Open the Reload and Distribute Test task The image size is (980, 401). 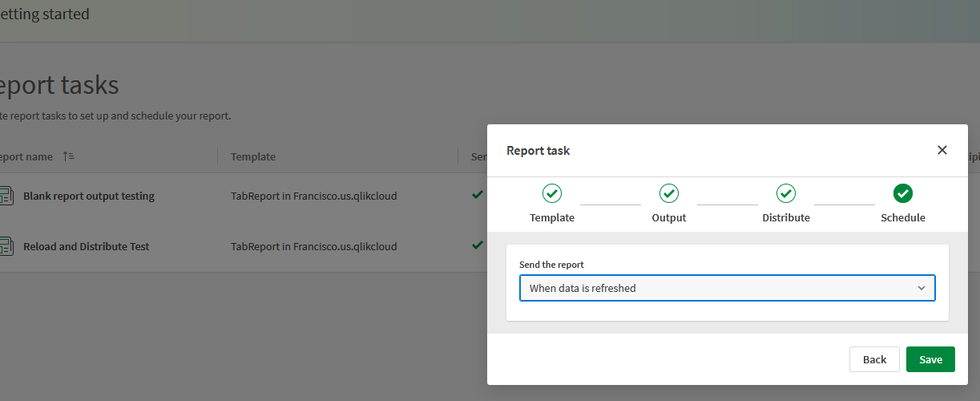87,246
